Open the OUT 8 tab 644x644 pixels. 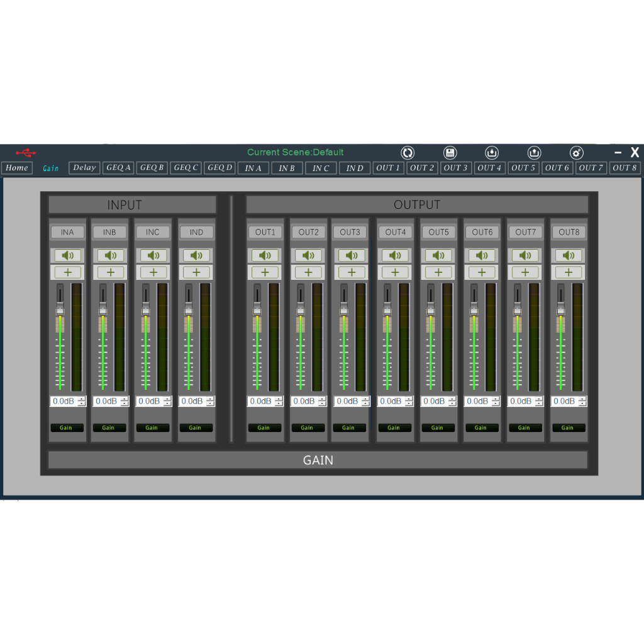point(625,167)
